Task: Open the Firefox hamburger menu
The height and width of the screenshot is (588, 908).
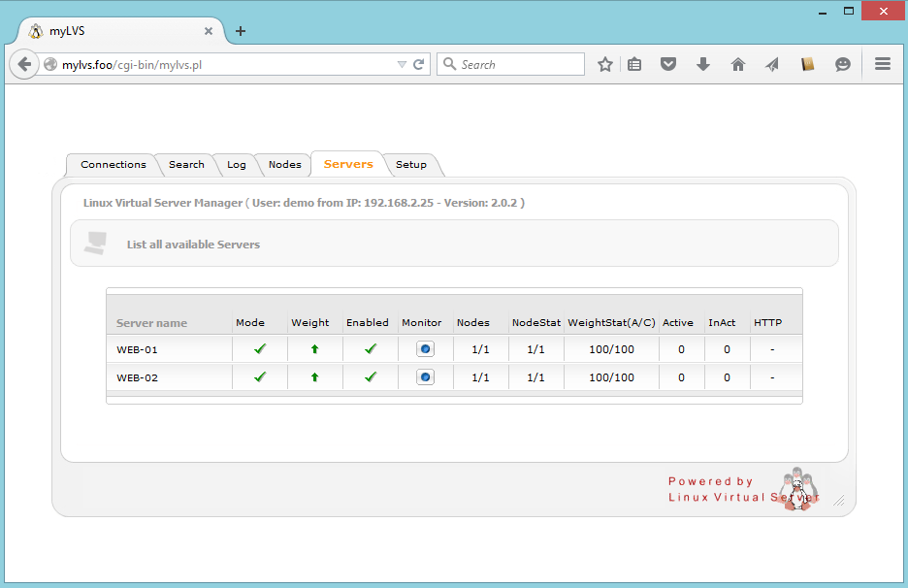Action: pyautogui.click(x=883, y=65)
